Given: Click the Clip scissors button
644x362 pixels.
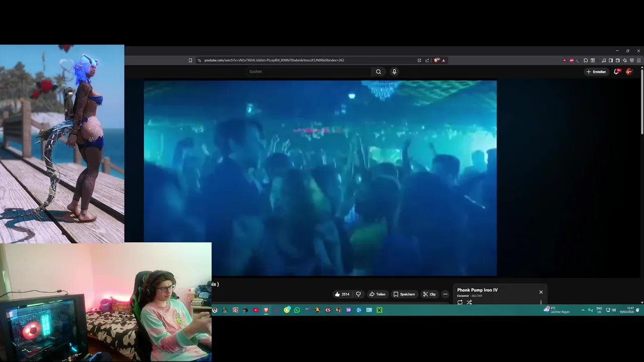Looking at the screenshot, I should [x=429, y=294].
